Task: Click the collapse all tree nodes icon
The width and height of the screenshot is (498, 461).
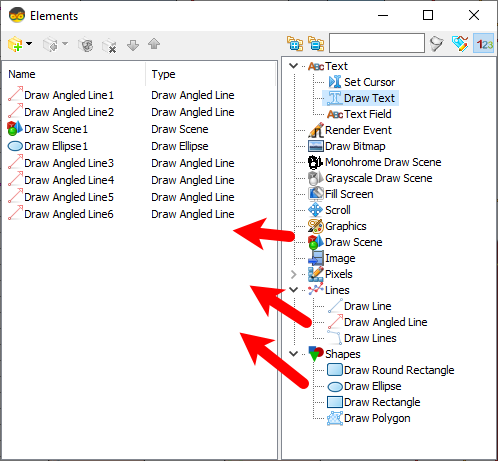Action: click(x=316, y=44)
